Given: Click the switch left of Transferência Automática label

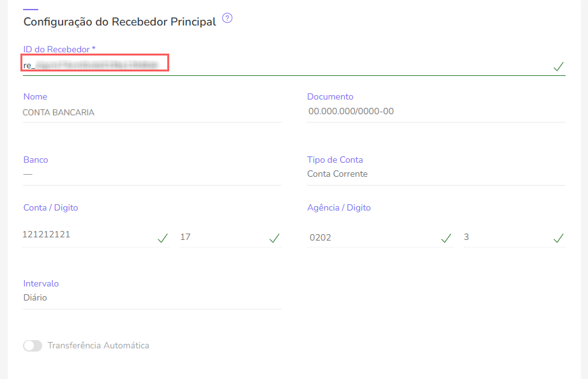Looking at the screenshot, I should [32, 345].
